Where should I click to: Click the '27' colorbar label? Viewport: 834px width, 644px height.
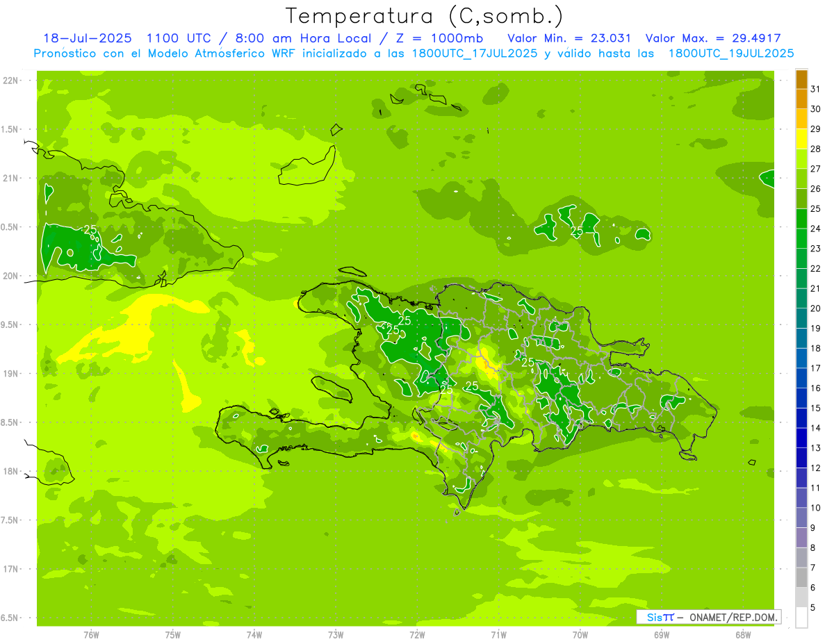pos(815,169)
